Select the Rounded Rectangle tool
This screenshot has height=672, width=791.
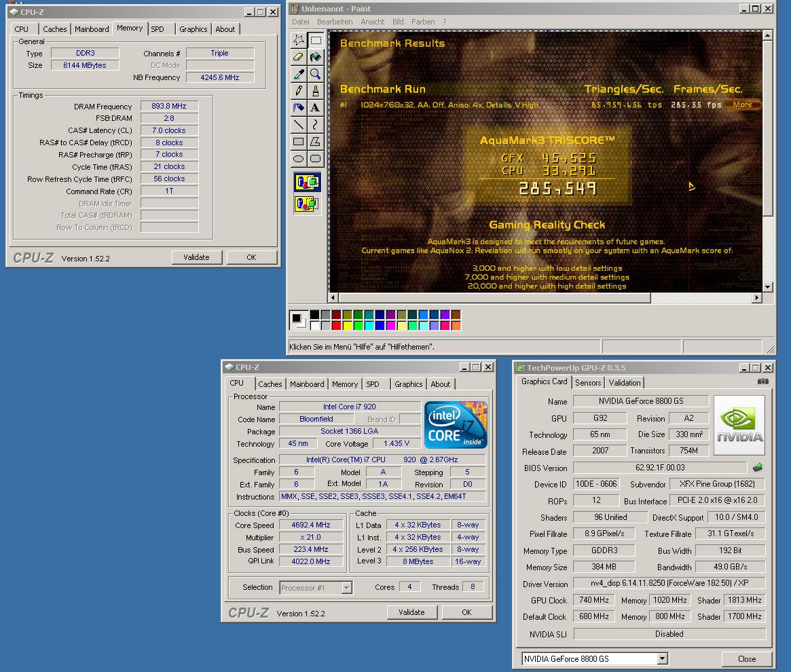[316, 158]
